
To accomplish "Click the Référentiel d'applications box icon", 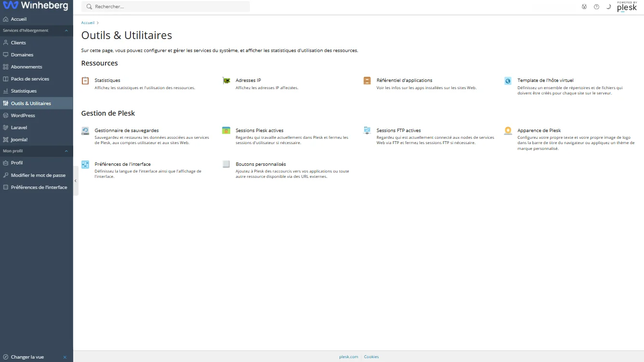I will coord(367,81).
